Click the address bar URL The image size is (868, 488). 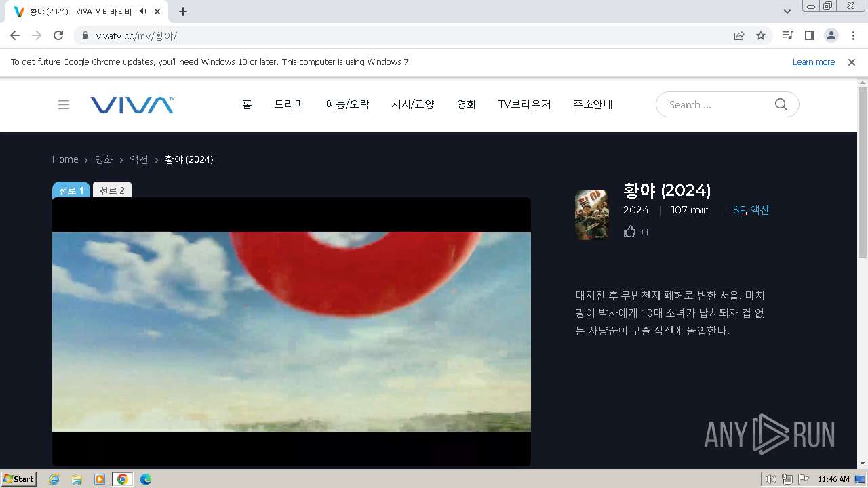point(136,35)
